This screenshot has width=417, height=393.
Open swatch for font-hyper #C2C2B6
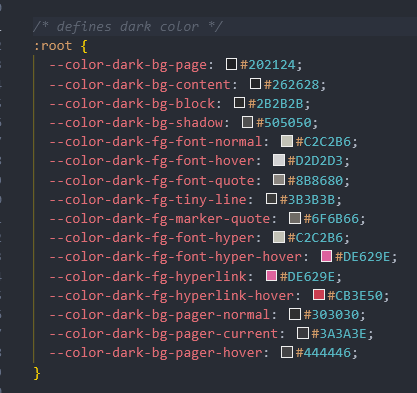[x=279, y=237]
